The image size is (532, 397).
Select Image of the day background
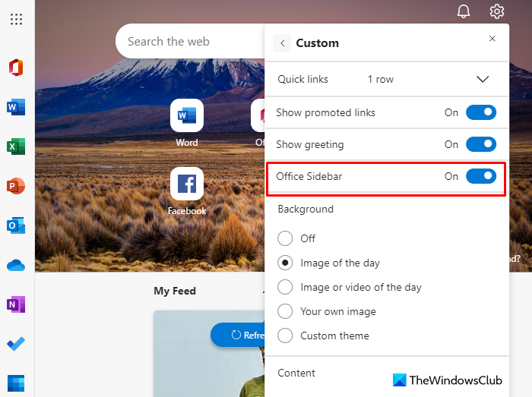pos(285,263)
